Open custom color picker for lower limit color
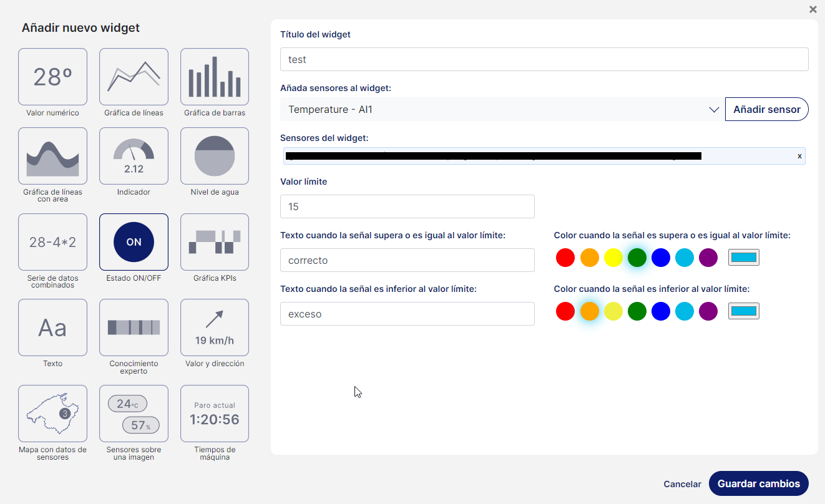The height and width of the screenshot is (504, 825). [x=743, y=311]
